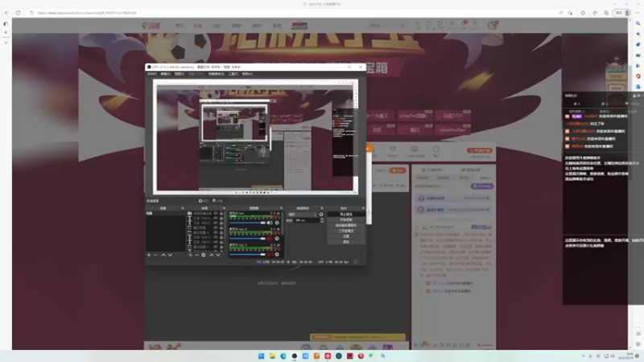Undock the Sources panel
This screenshot has height=362, width=644.
224,208
